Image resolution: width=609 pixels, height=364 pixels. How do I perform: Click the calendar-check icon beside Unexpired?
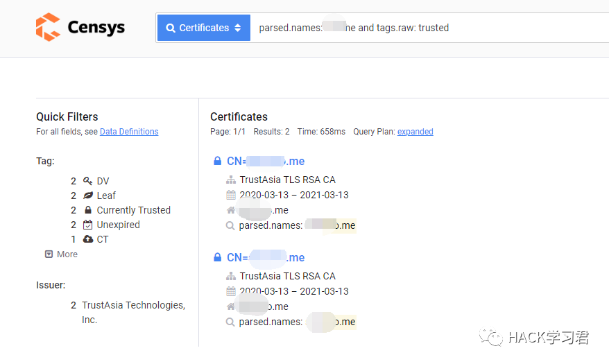(88, 225)
